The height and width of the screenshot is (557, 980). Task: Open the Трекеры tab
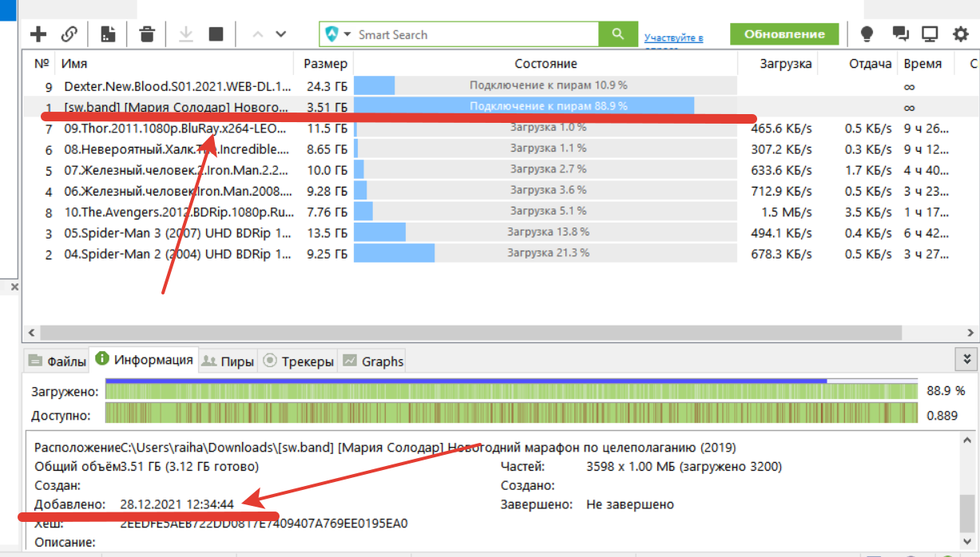[x=299, y=361]
